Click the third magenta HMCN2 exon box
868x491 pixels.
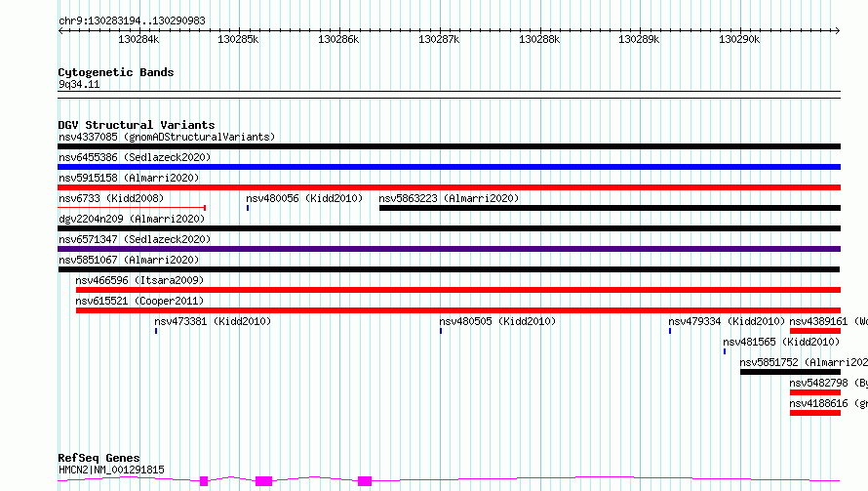365,481
